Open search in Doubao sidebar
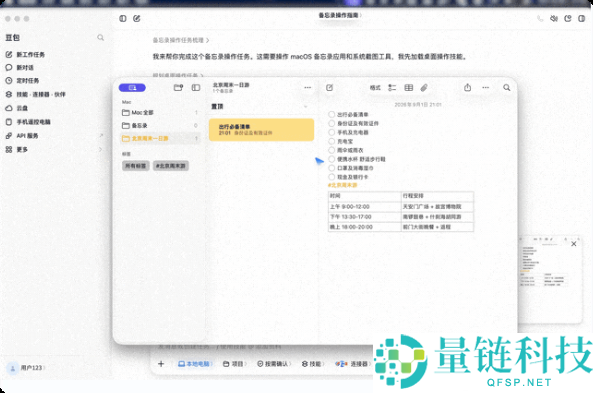 [100, 37]
